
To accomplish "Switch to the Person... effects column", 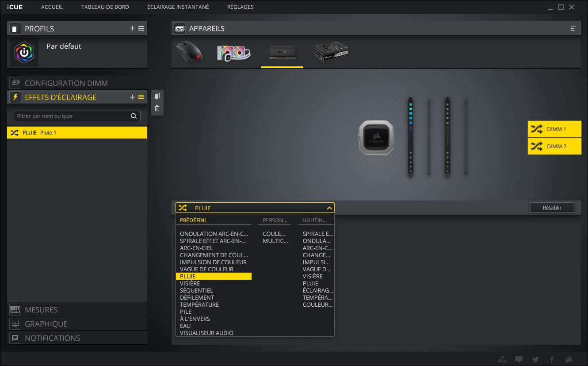I will (275, 220).
